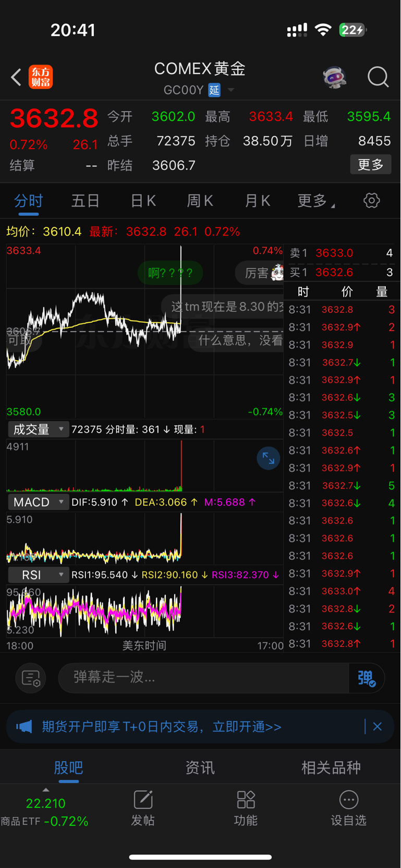Image resolution: width=401 pixels, height=868 pixels.
Task: Switch to the 分时 tab
Action: 29,201
